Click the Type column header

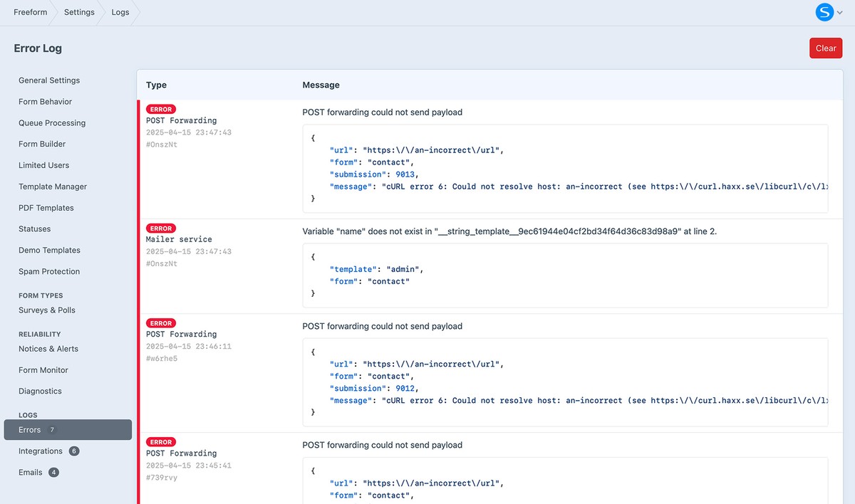click(156, 85)
